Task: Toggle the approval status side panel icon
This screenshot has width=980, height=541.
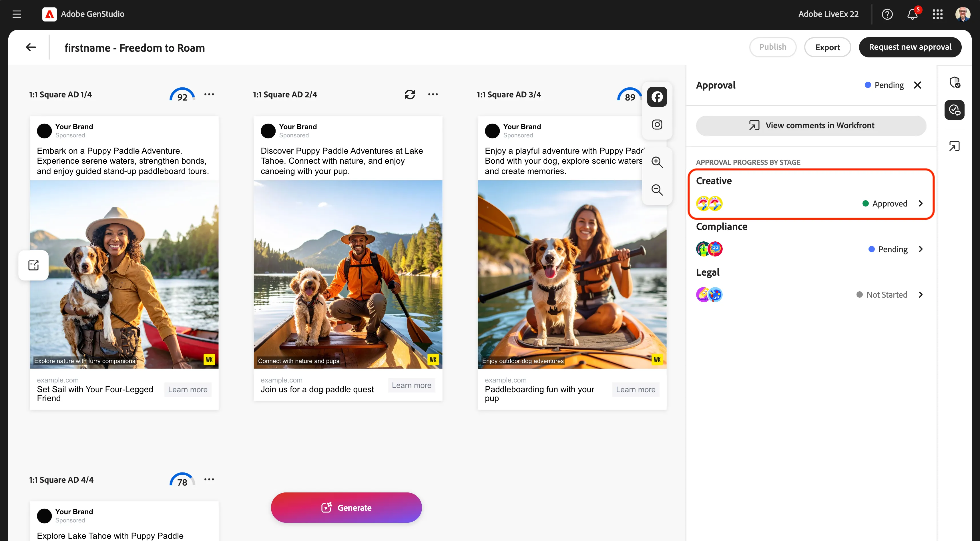Action: [955, 110]
